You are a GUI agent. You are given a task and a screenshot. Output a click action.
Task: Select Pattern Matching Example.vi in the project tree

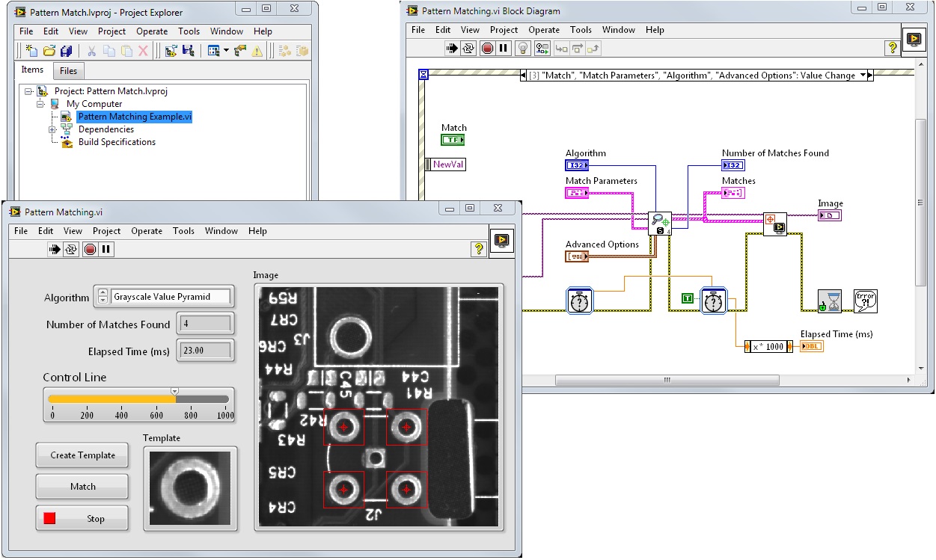click(x=135, y=116)
